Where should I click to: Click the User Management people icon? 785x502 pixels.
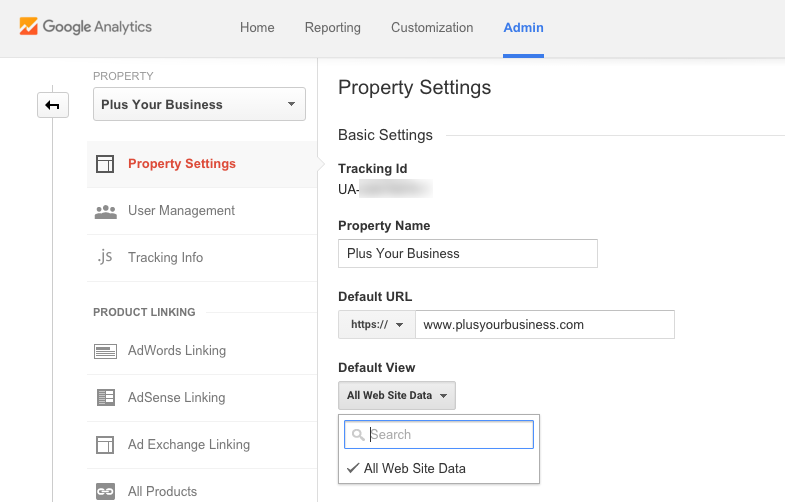tap(106, 211)
